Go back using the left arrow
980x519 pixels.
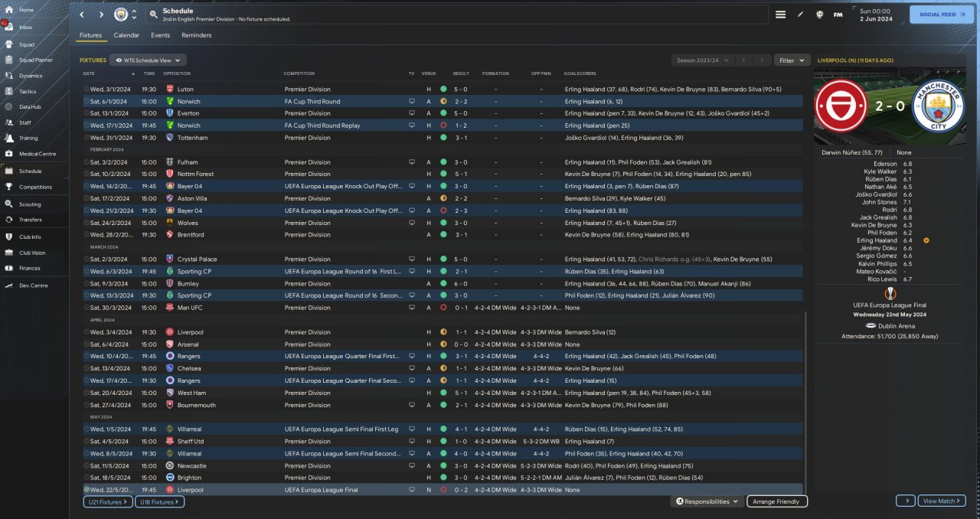(82, 15)
